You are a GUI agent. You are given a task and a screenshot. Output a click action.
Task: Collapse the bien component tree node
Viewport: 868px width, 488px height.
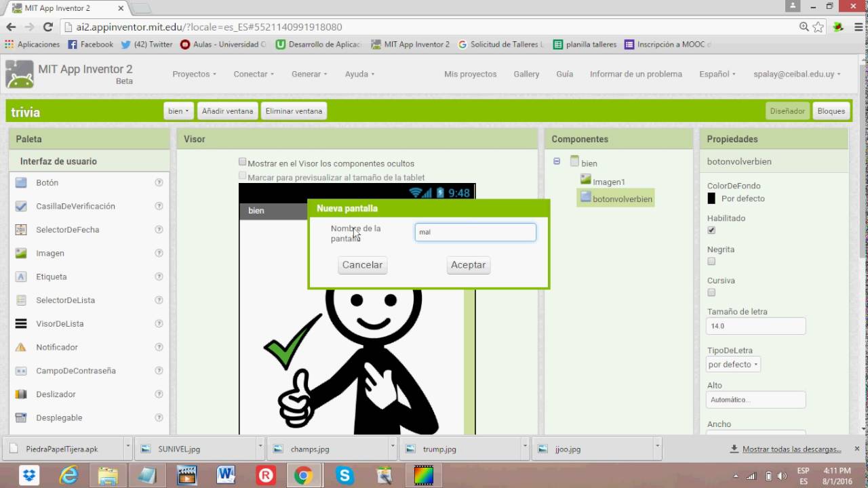[557, 162]
